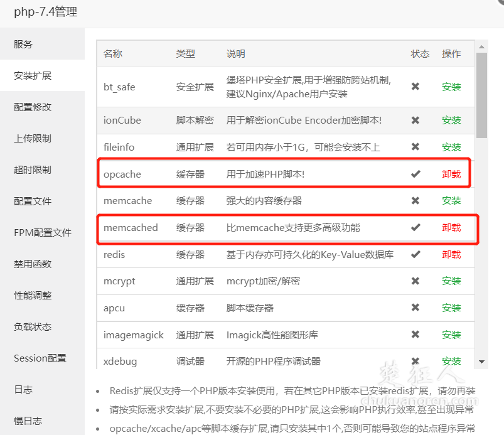Click the scrollbar down arrow in extension list
504x435 pixels.
[x=481, y=362]
